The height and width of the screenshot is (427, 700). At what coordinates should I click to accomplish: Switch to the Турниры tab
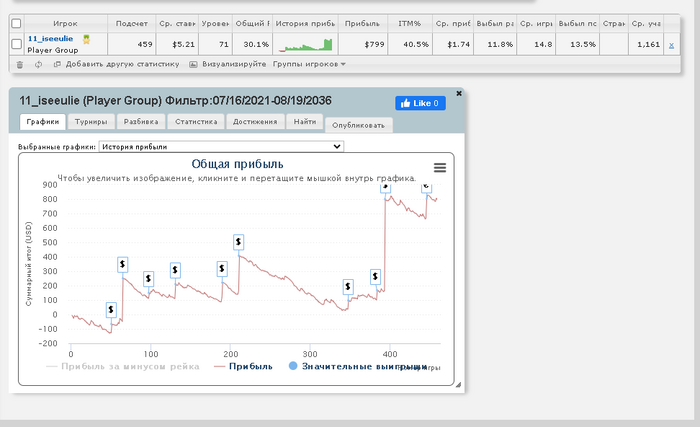(x=91, y=121)
